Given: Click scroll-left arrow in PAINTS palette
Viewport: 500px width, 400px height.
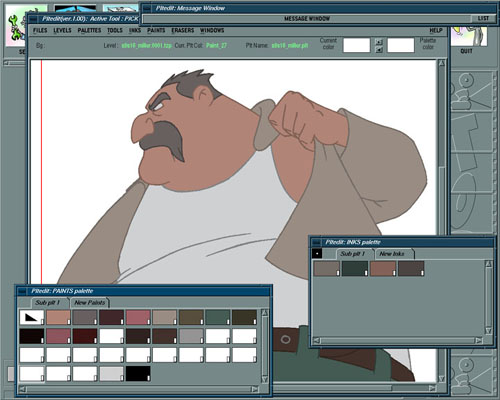Looking at the screenshot, I should 22,389.
